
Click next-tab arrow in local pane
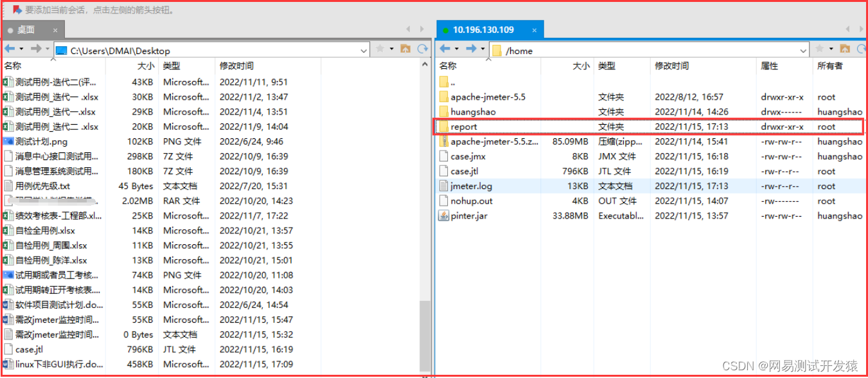(422, 30)
